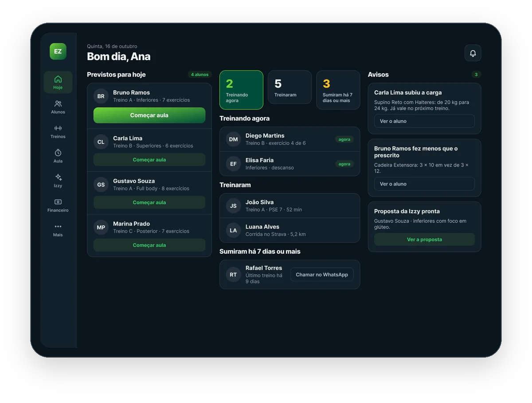Click Ver o aluno under Bruno Ramos notice
Screen dimensions: 532x403
424,184
